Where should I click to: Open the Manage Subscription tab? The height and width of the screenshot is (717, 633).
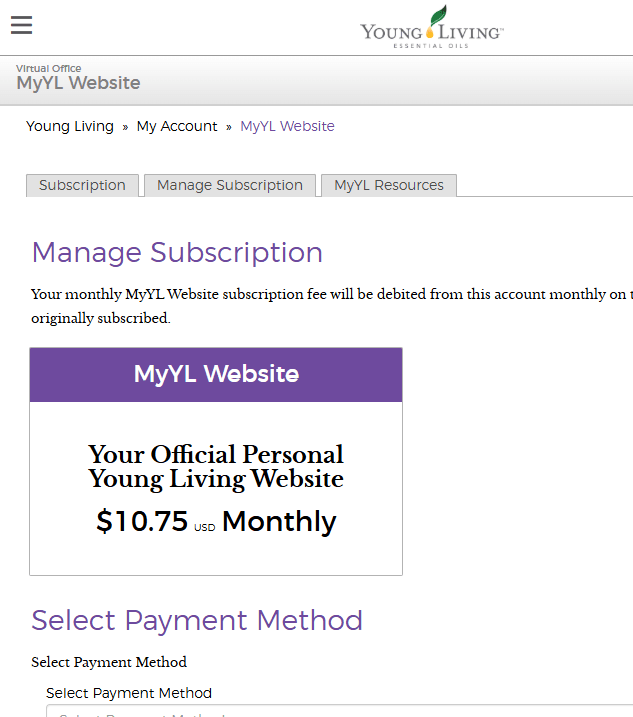(x=230, y=185)
